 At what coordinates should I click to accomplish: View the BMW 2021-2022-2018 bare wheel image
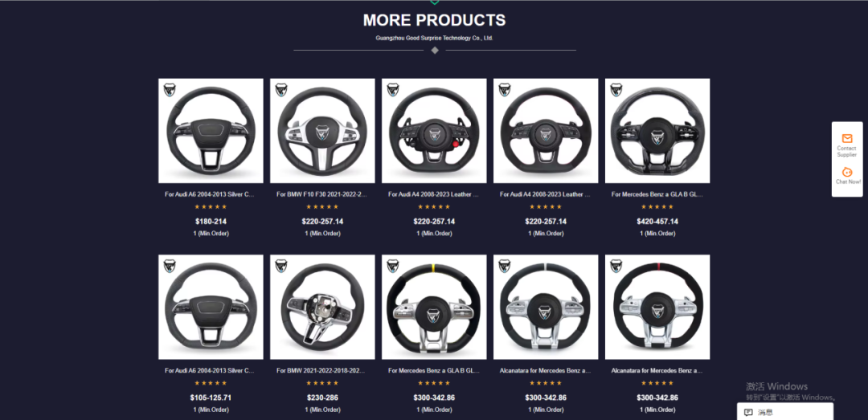(323, 307)
